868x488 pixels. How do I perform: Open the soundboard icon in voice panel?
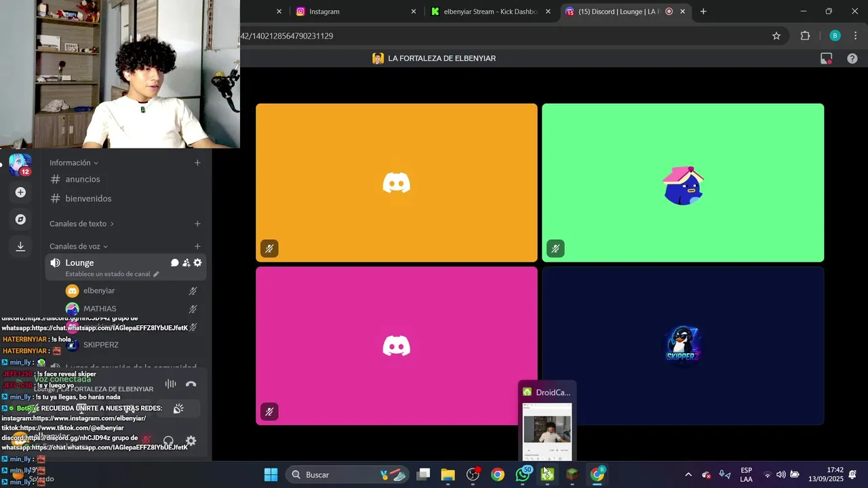click(178, 409)
